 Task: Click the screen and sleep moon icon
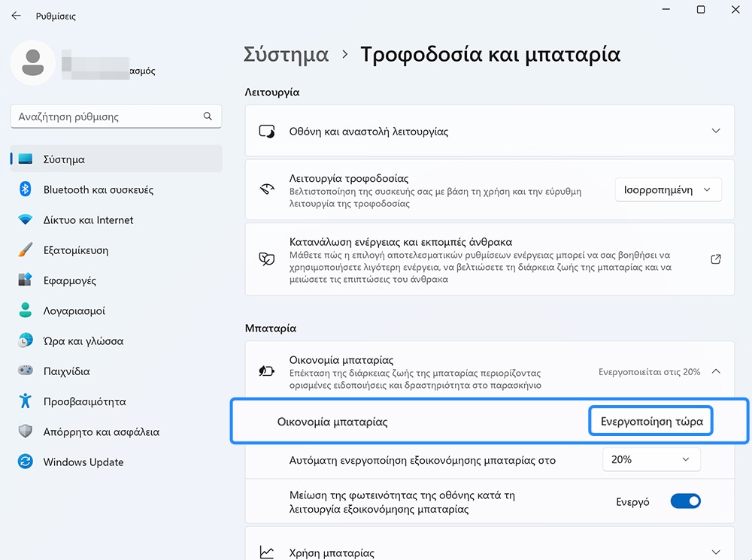pyautogui.click(x=267, y=132)
